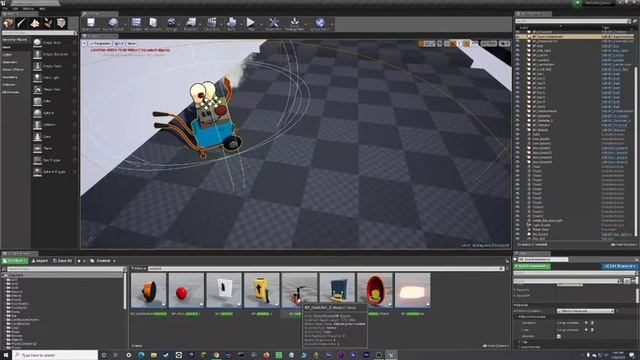This screenshot has height=360, width=640.
Task: Open viewport options dropdown arrow
Action: (84, 43)
